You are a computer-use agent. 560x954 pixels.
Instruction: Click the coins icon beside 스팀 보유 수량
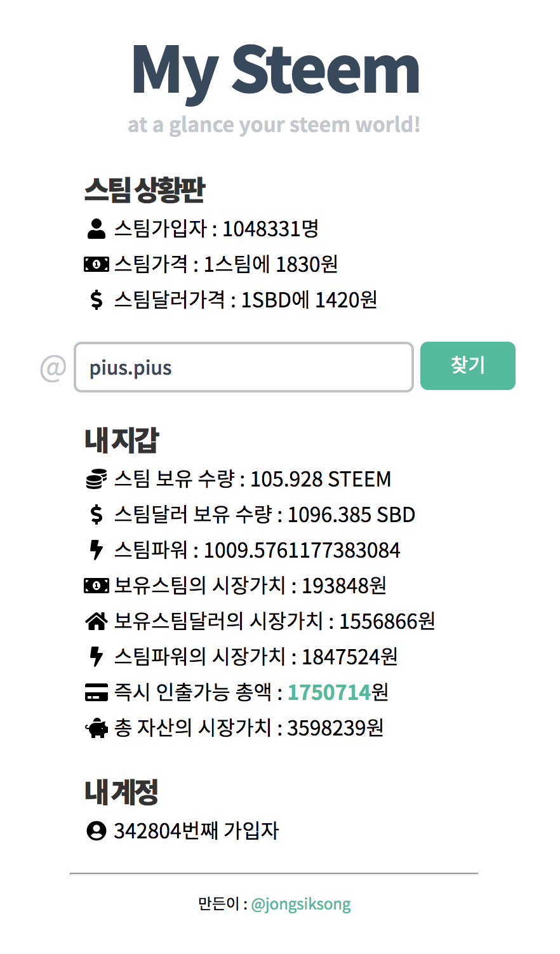(96, 479)
